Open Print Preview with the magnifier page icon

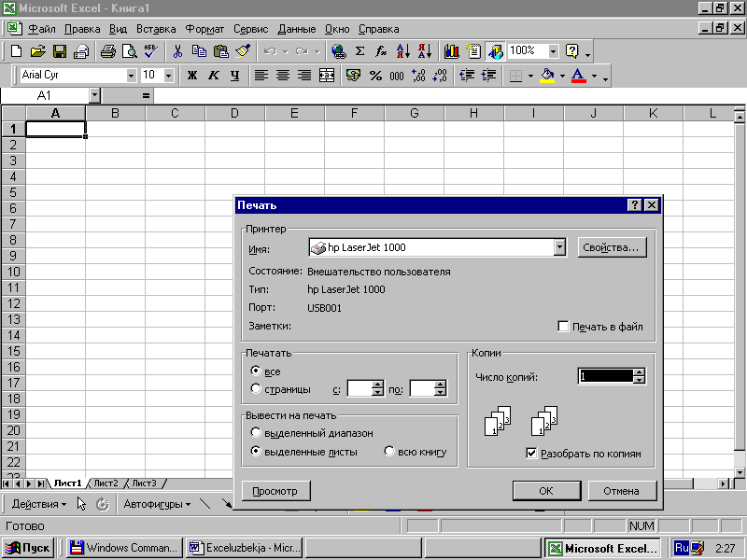[130, 51]
